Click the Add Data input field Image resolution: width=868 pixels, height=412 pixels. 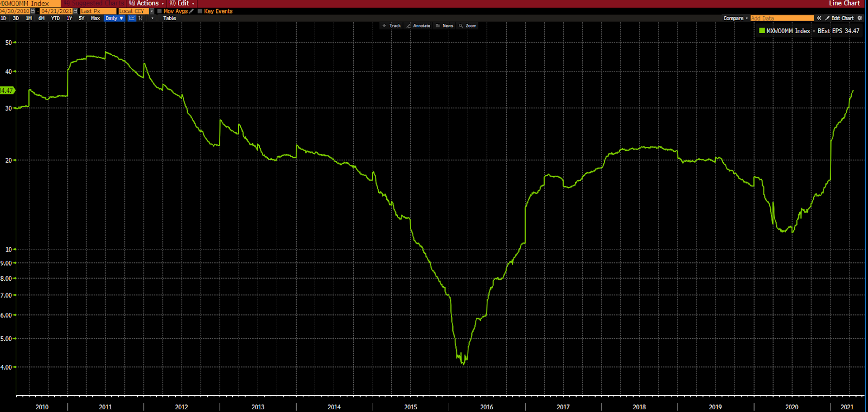[x=782, y=18]
